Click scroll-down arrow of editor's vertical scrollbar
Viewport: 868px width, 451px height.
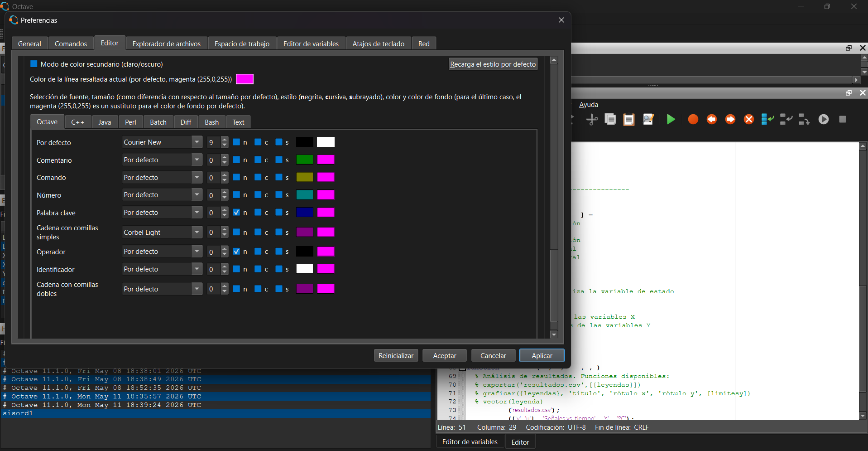pos(863,416)
